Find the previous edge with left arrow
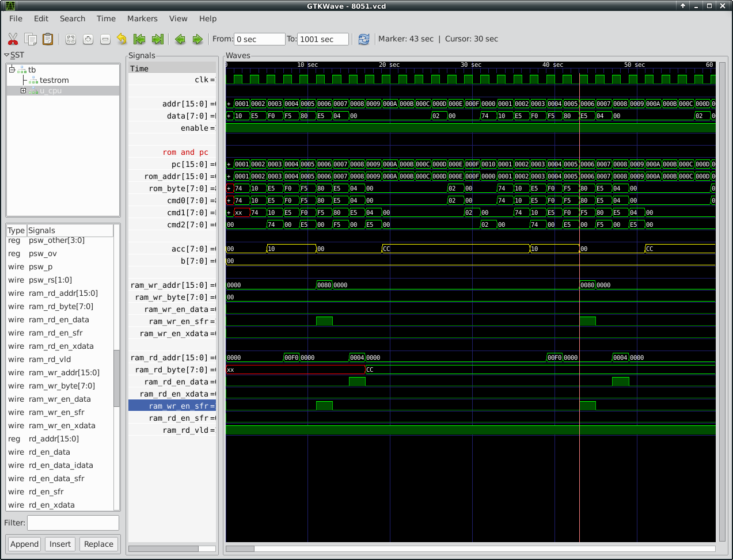Image resolution: width=733 pixels, height=560 pixels. tap(180, 39)
